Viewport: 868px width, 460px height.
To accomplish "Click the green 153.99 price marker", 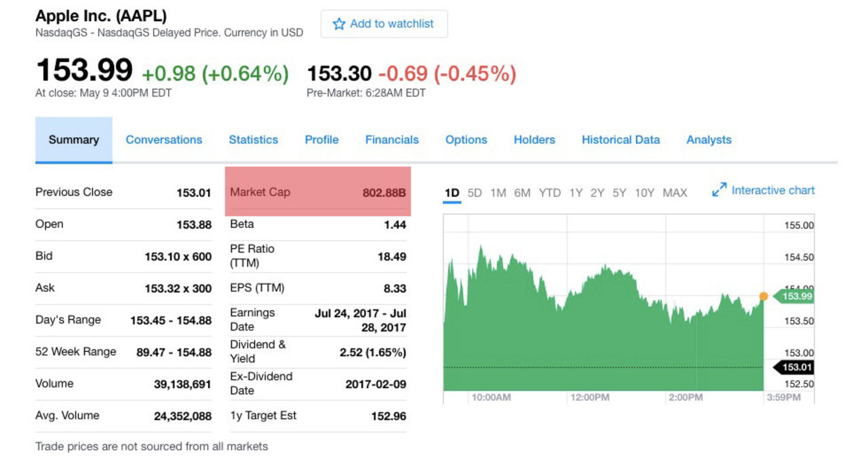I will coord(796,296).
